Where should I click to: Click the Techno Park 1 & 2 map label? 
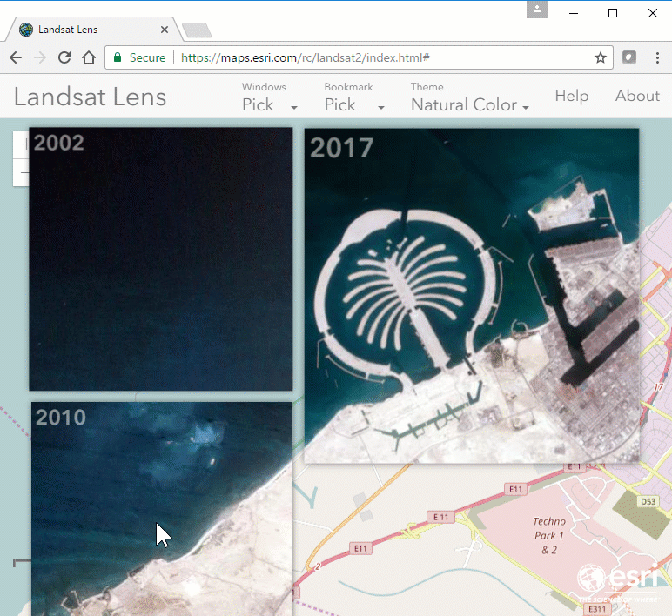(x=549, y=535)
